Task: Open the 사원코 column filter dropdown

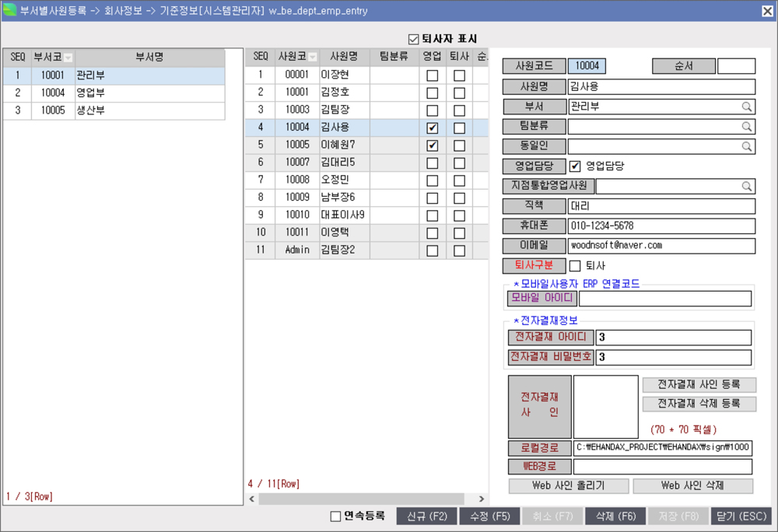Action: pos(312,58)
